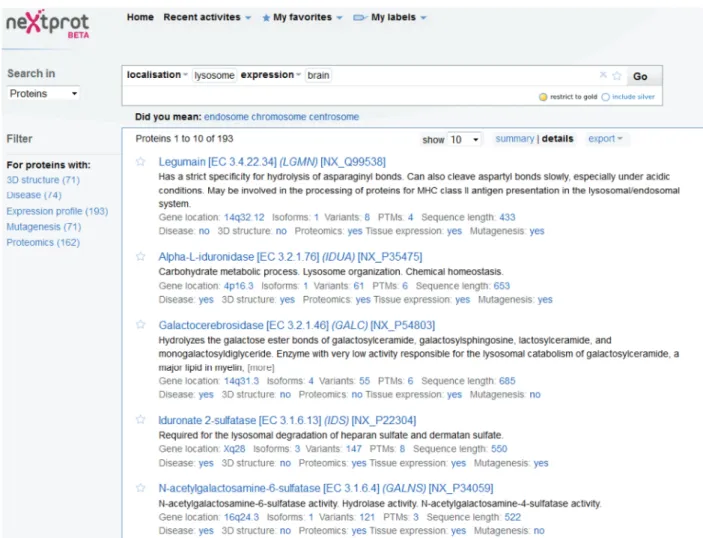Save search with search-bar star icon
This screenshot has height=538, width=703.
(617, 75)
